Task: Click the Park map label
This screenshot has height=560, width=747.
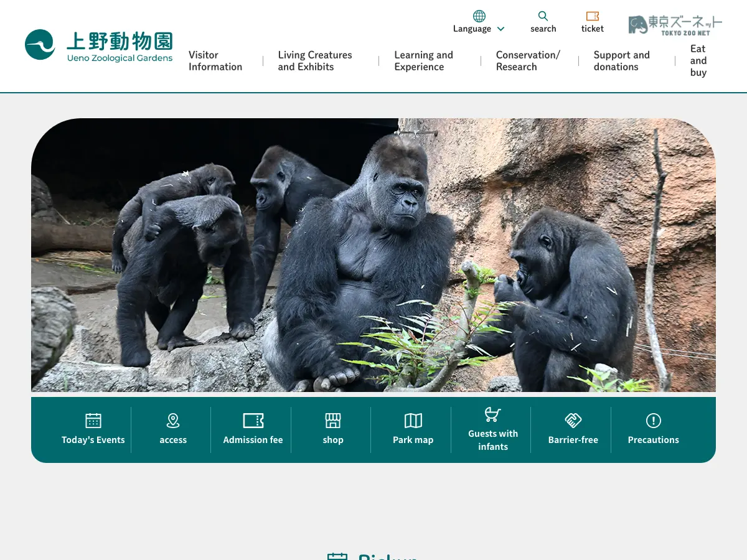Action: coord(413,440)
